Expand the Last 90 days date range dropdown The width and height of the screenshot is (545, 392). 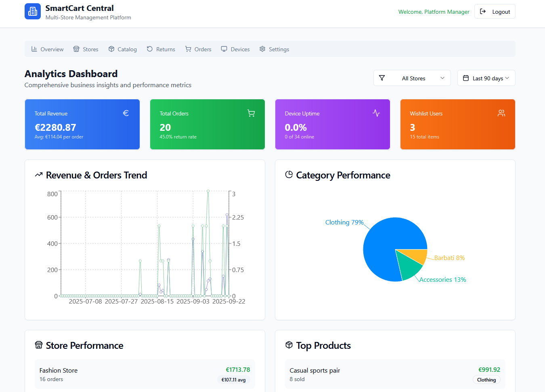click(486, 78)
